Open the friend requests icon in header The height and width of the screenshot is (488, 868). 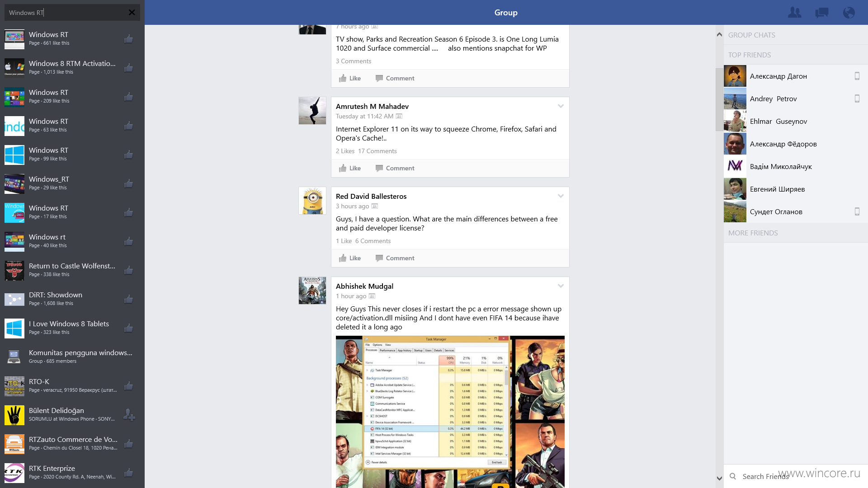(x=794, y=13)
